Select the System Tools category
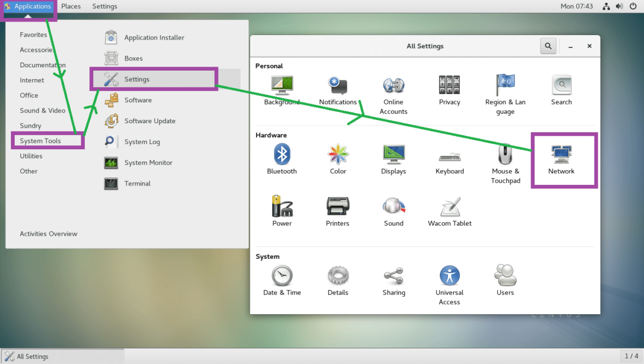 [41, 141]
